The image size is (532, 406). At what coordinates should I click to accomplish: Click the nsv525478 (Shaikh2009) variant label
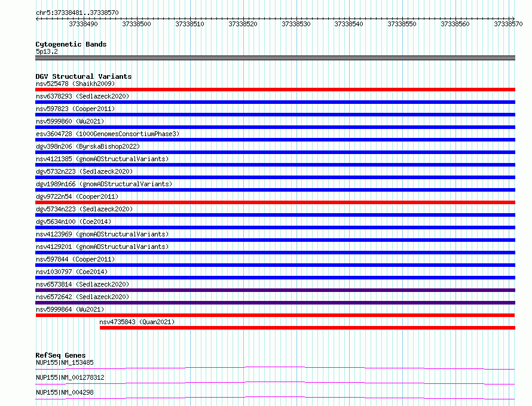click(x=75, y=84)
